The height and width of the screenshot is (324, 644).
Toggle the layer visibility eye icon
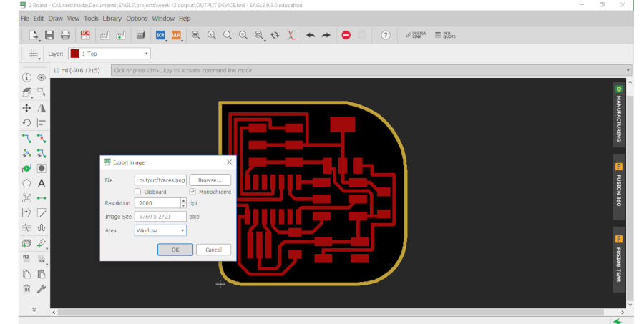[x=42, y=77]
